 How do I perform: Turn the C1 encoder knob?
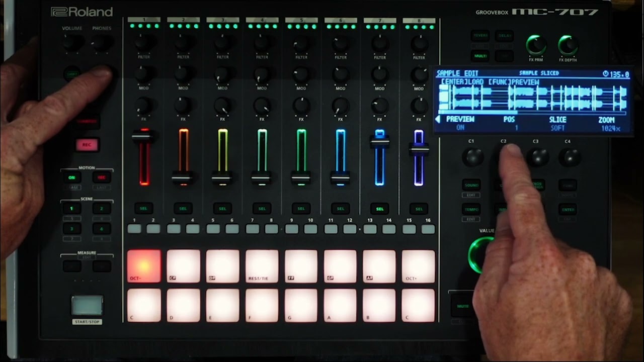click(x=472, y=157)
